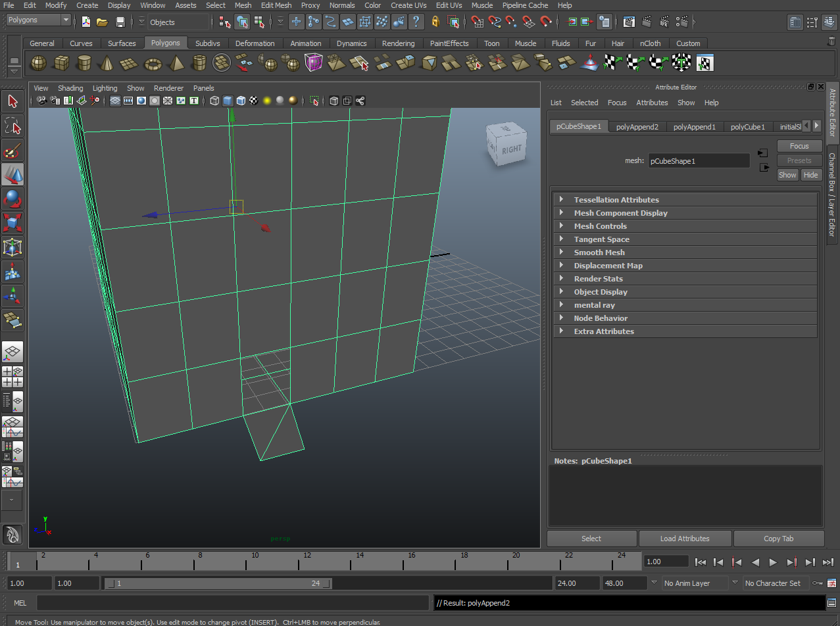This screenshot has width=840, height=626.
Task: Activate the Scale tool in the toolbox
Action: pos(12,222)
